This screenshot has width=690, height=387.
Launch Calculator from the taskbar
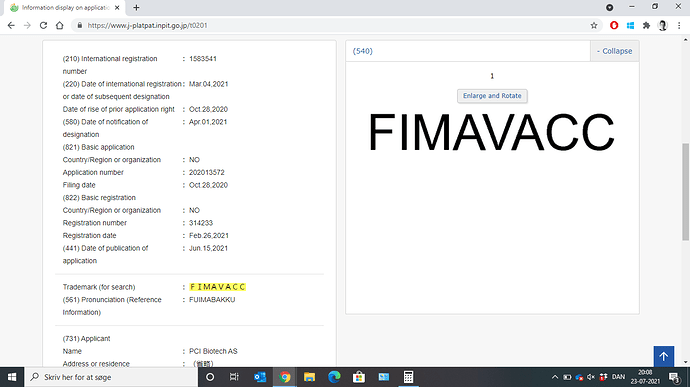point(408,377)
